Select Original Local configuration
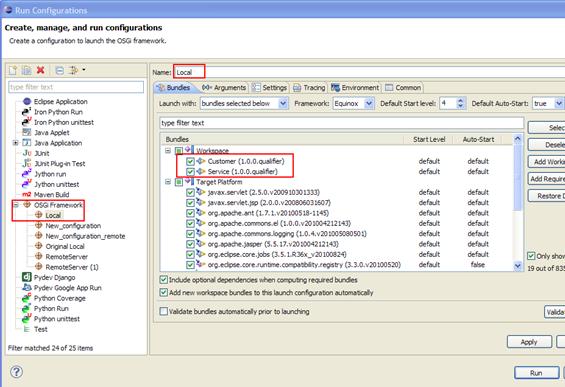This screenshot has height=387, width=565. click(x=65, y=246)
